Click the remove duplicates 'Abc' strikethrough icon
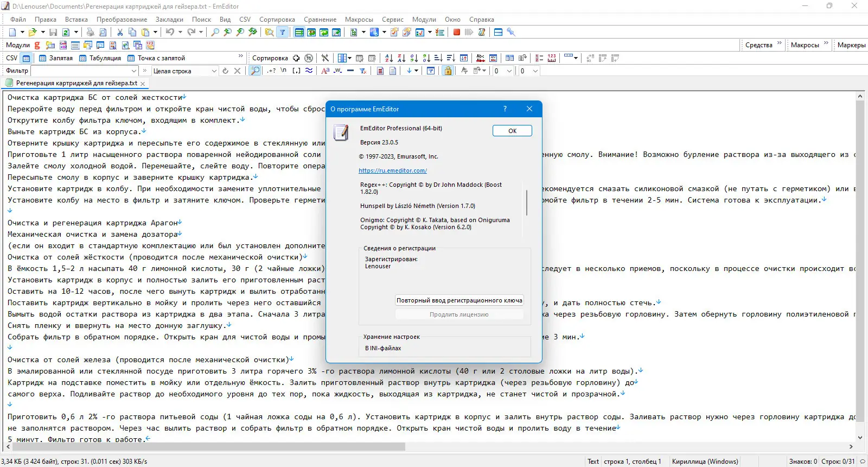The image size is (868, 467). [481, 58]
